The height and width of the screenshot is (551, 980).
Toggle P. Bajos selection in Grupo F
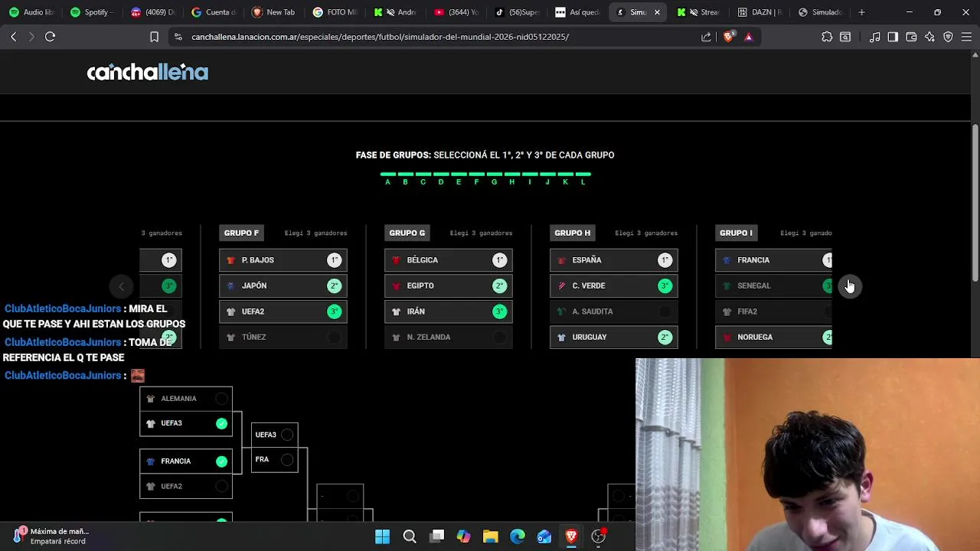point(283,260)
